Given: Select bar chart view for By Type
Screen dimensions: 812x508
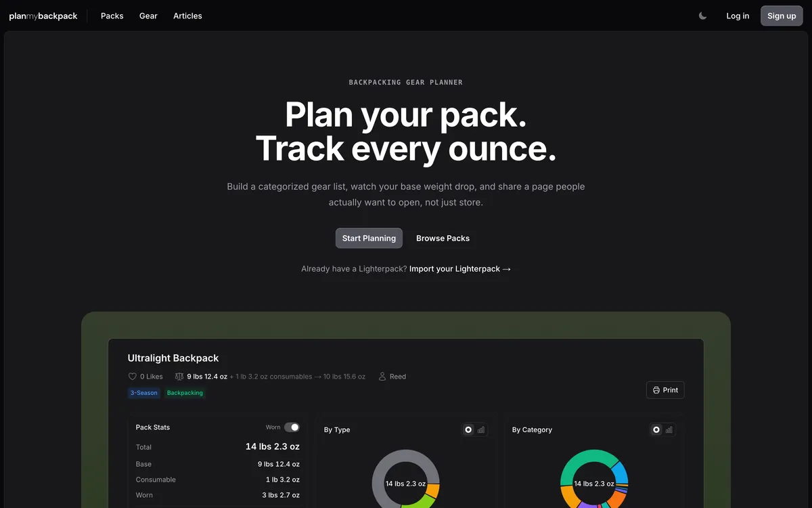Looking at the screenshot, I should [481, 429].
